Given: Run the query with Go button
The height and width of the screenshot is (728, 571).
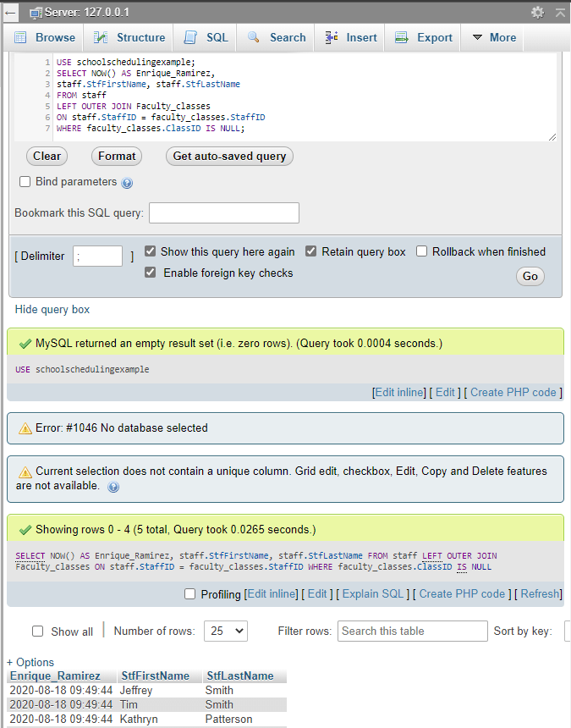Looking at the screenshot, I should pos(530,276).
